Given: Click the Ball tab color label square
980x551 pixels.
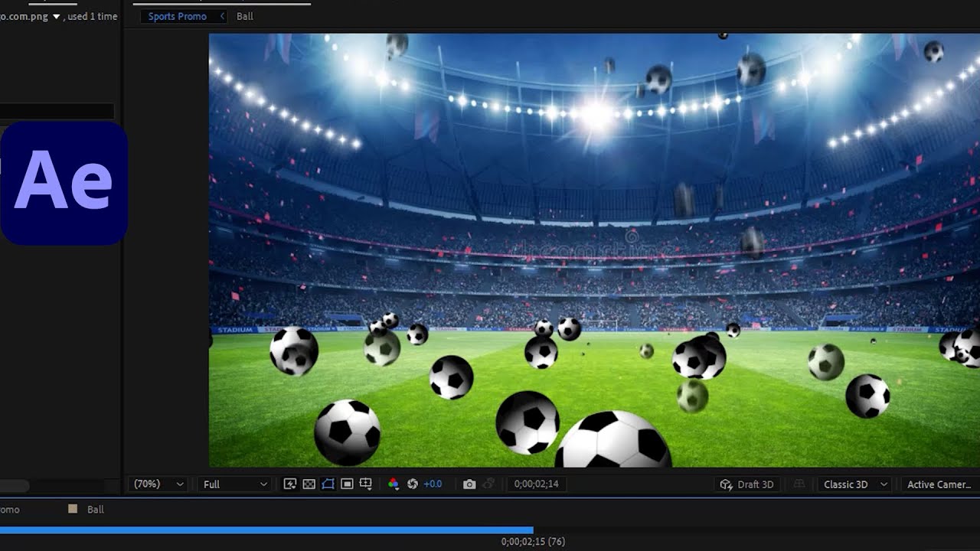Looking at the screenshot, I should coord(73,509).
